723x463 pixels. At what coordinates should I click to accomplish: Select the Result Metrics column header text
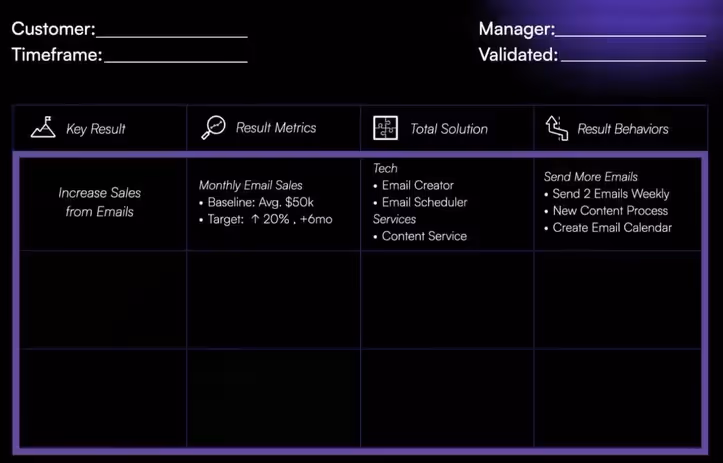276,128
